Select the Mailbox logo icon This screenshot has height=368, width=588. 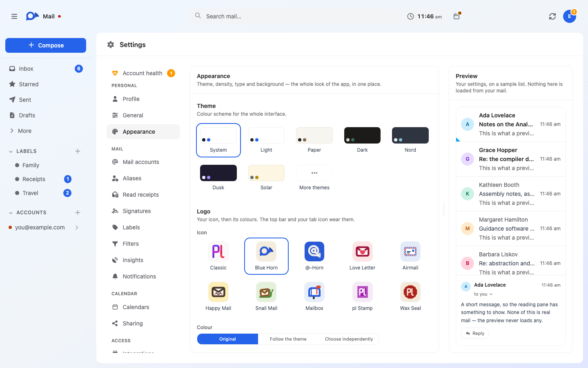tap(314, 296)
